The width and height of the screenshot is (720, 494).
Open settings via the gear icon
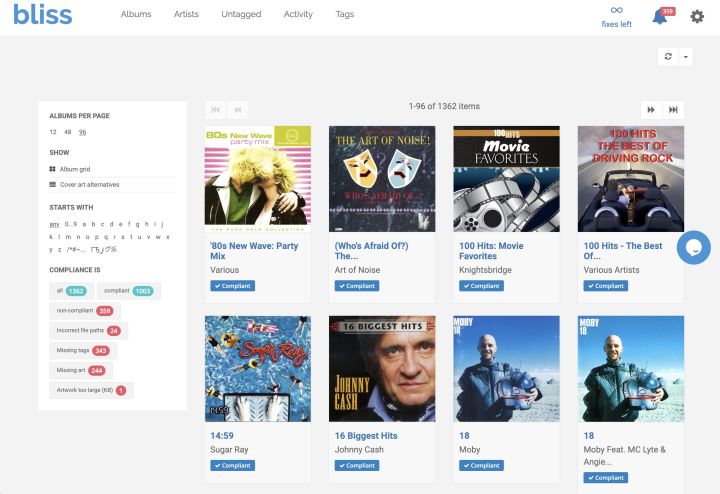coord(697,17)
